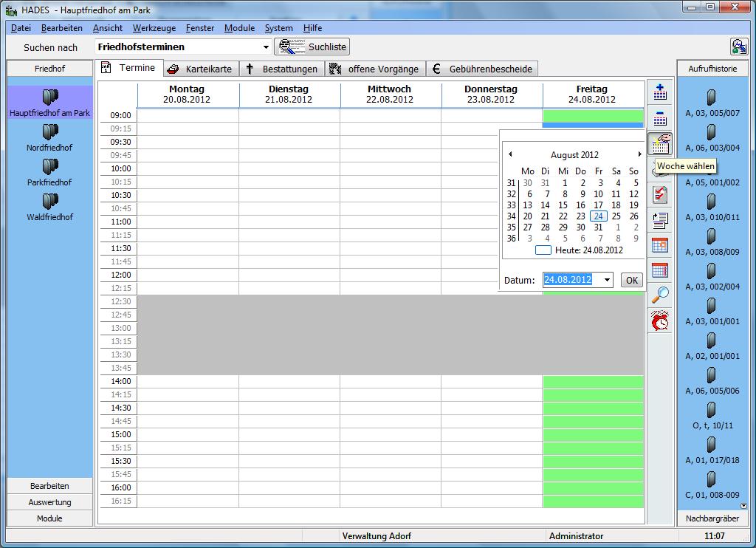Image resolution: width=756 pixels, height=548 pixels.
Task: Open history grave A, 06, 005/006
Action: point(712,381)
